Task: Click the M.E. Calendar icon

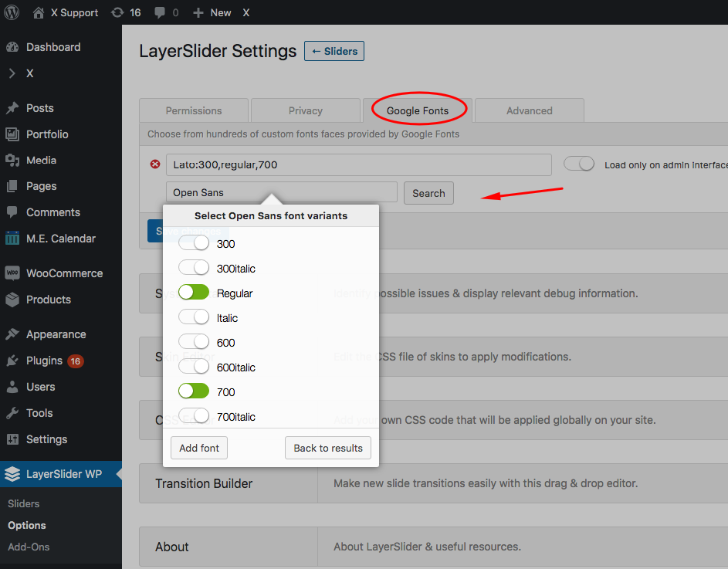Action: (x=12, y=239)
